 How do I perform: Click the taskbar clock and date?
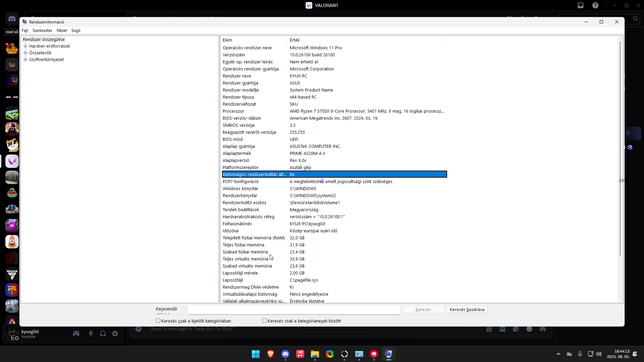[x=619, y=354]
